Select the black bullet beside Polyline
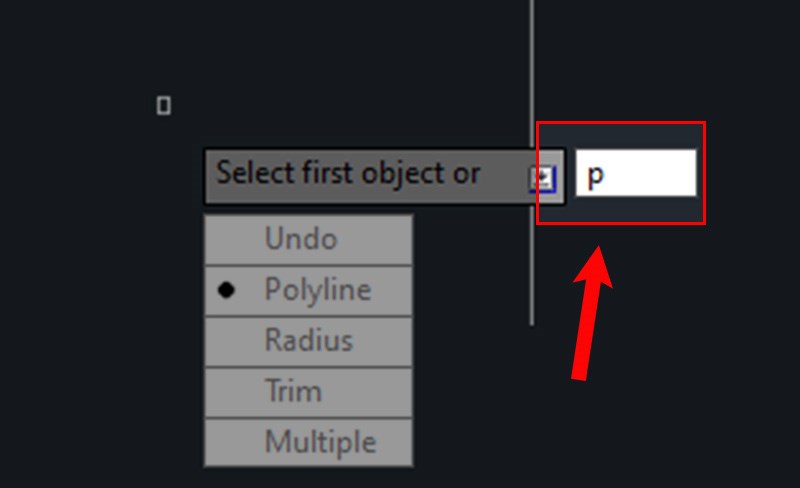The image size is (800, 488). coord(227,290)
